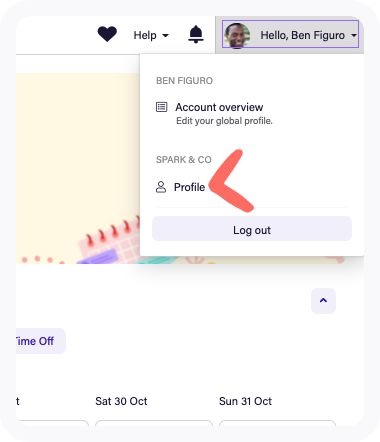Click the Log out button

[252, 229]
